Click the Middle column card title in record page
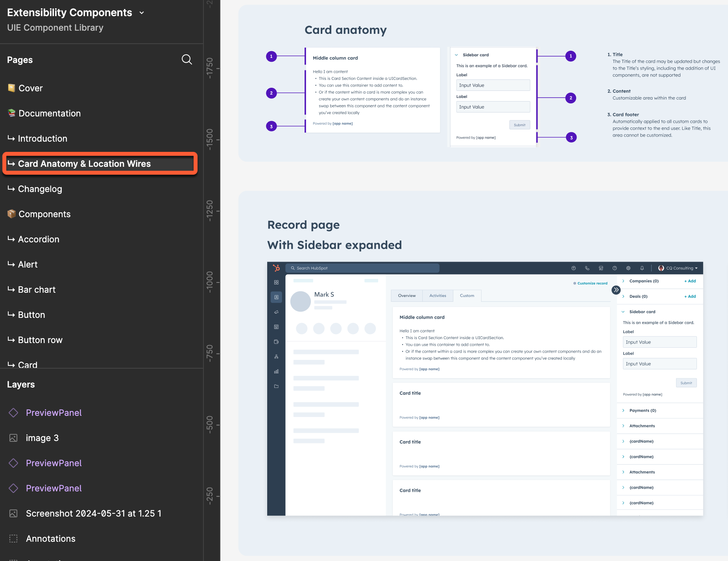Screen dimensions: 728x561 click(422, 317)
